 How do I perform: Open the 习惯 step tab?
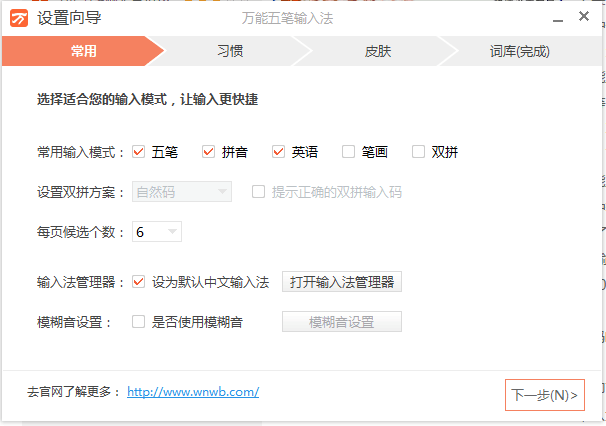230,51
